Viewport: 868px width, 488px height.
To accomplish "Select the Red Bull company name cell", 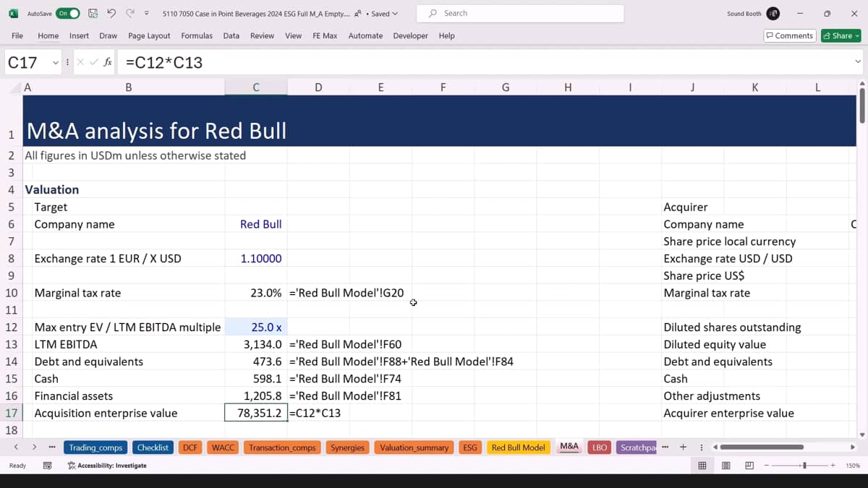I will click(x=256, y=224).
